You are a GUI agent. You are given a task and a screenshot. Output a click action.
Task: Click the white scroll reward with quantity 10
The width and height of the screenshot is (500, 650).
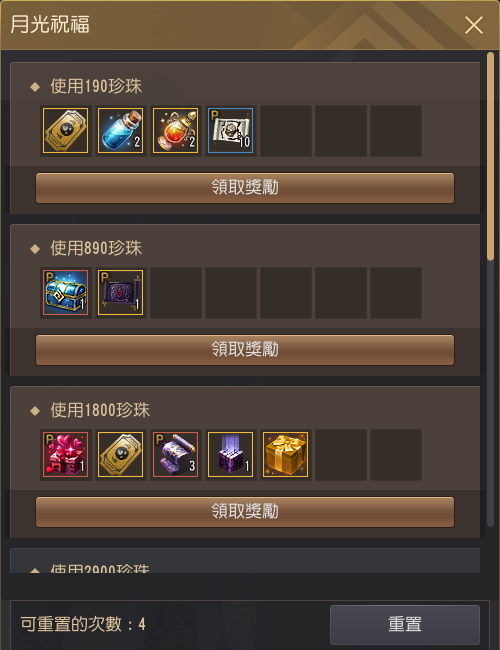231,131
